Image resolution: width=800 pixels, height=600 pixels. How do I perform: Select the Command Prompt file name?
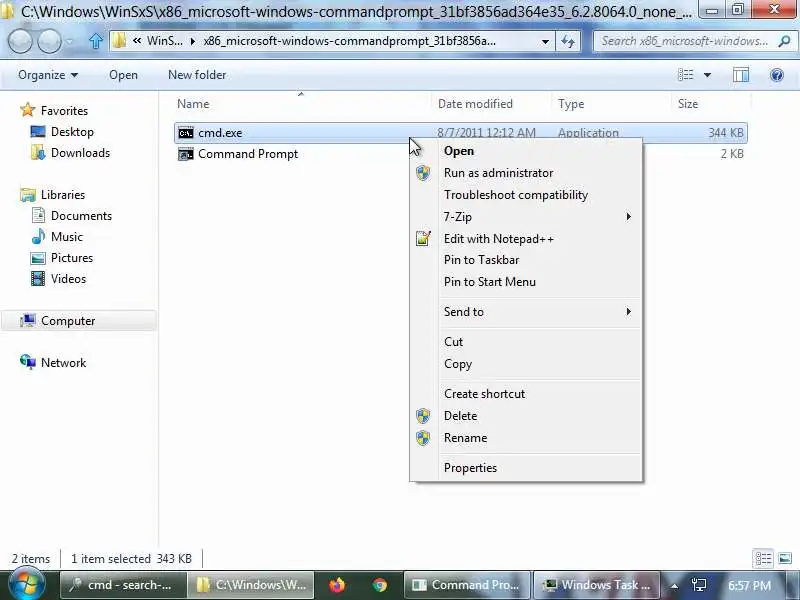pyautogui.click(x=248, y=154)
